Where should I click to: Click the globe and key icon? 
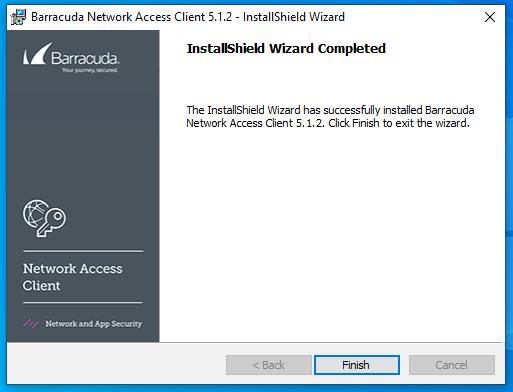coord(44,218)
